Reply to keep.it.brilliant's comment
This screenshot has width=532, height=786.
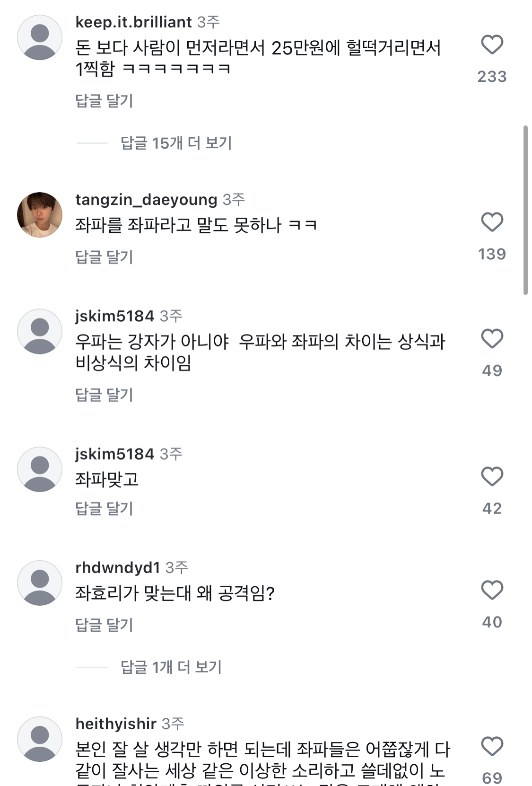tap(104, 101)
